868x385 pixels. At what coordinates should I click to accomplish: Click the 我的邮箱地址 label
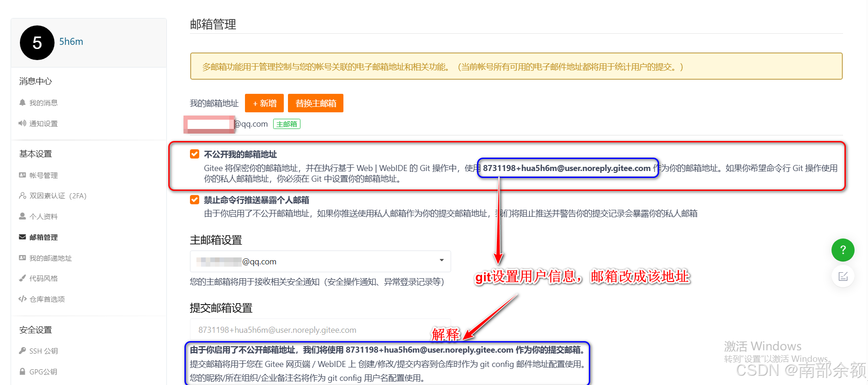point(214,103)
